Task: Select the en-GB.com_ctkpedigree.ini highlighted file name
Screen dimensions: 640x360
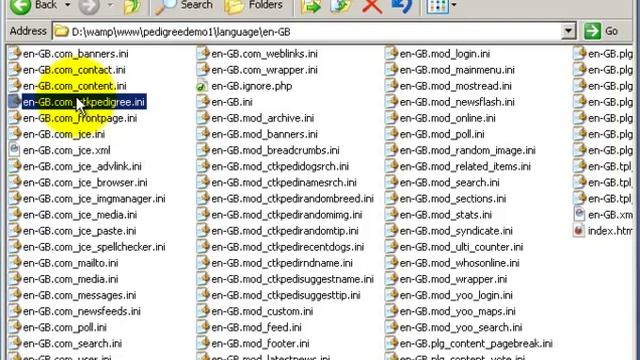Action: pyautogui.click(x=84, y=102)
